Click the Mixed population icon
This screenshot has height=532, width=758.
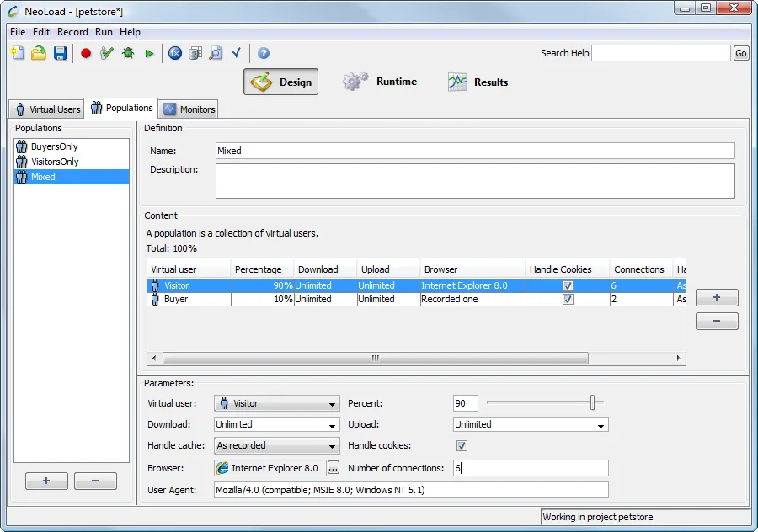[22, 177]
